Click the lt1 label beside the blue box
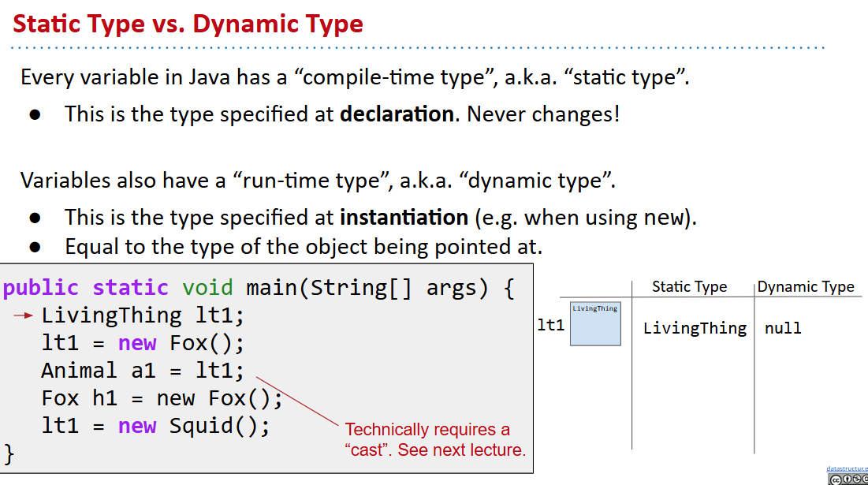868x485 pixels. coord(551,324)
